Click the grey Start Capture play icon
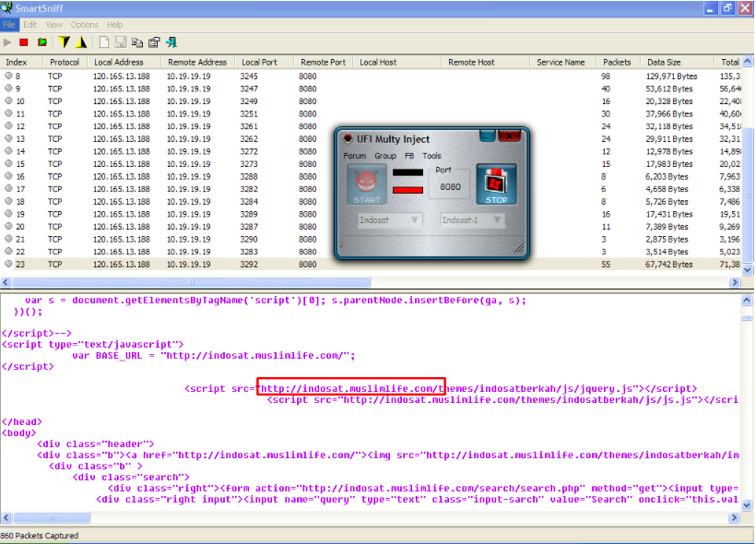The image size is (756, 544). [7, 42]
